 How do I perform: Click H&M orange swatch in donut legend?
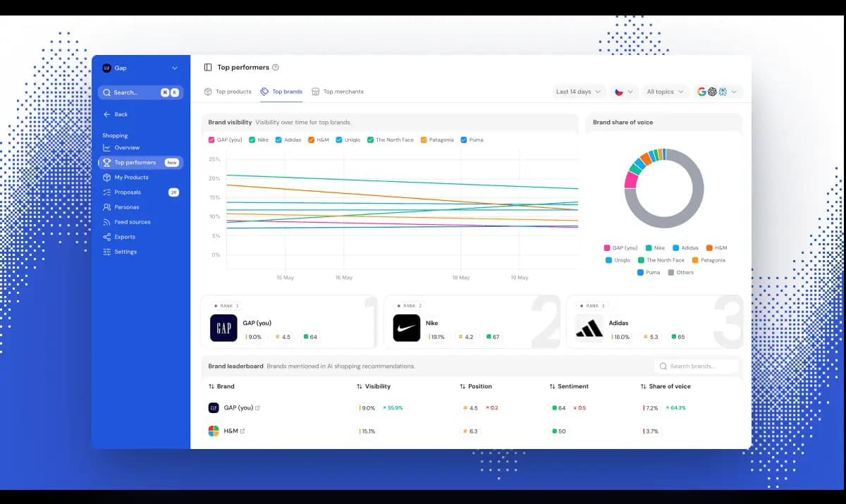pos(709,248)
